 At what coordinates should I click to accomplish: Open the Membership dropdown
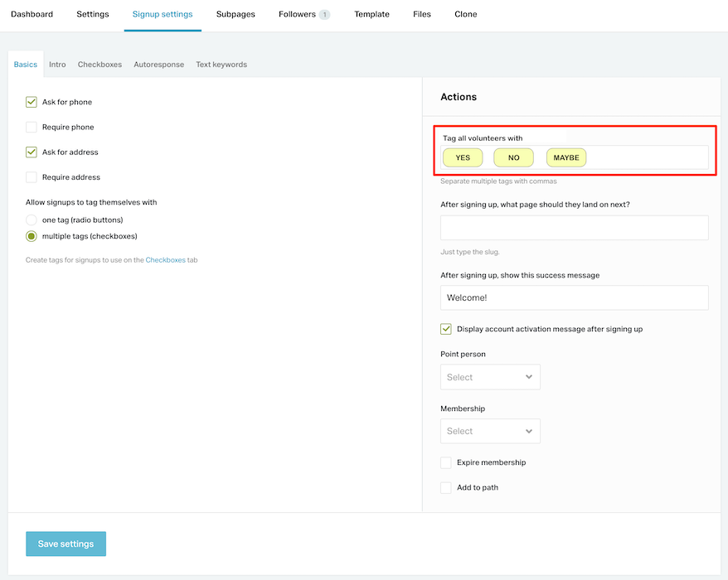[490, 431]
